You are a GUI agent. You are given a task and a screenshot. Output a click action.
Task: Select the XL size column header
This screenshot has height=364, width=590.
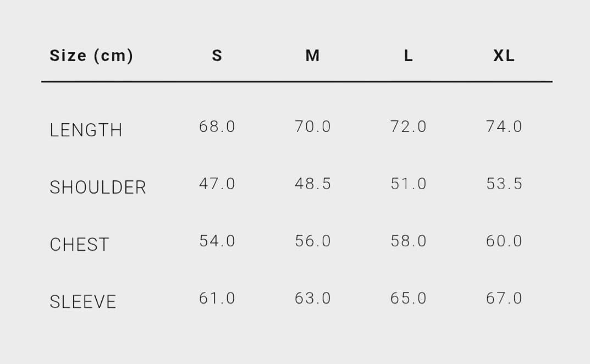click(504, 56)
